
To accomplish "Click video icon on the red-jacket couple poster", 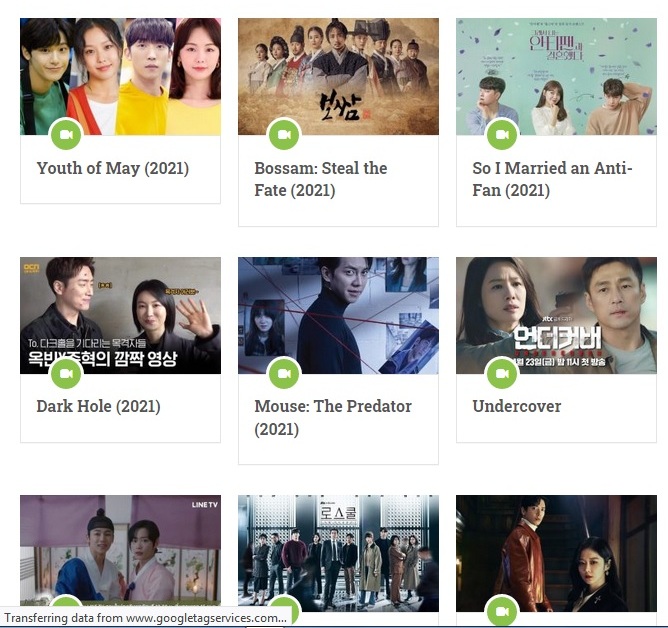I will pos(502,611).
